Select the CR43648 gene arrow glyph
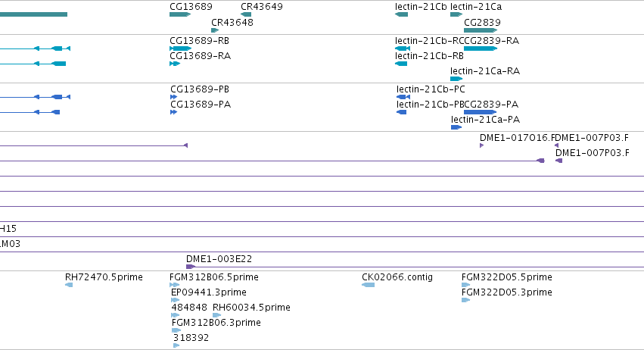This screenshot has width=644, height=350. (215, 30)
